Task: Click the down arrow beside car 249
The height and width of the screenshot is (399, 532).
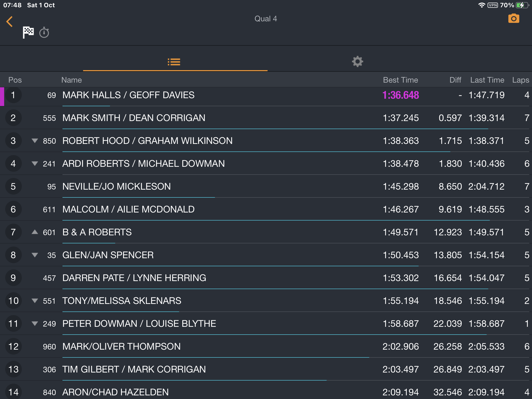Action: tap(35, 324)
